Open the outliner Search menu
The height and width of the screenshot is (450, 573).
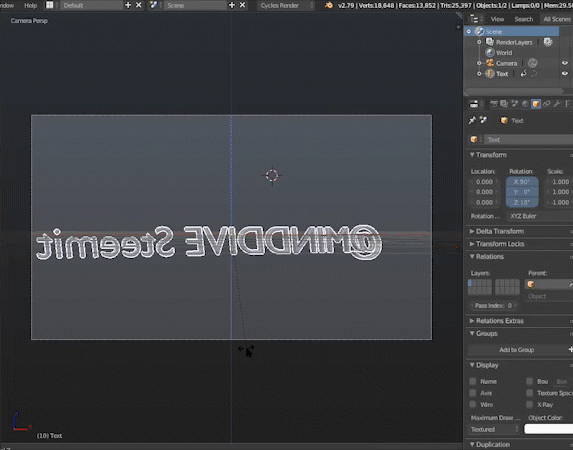(524, 19)
